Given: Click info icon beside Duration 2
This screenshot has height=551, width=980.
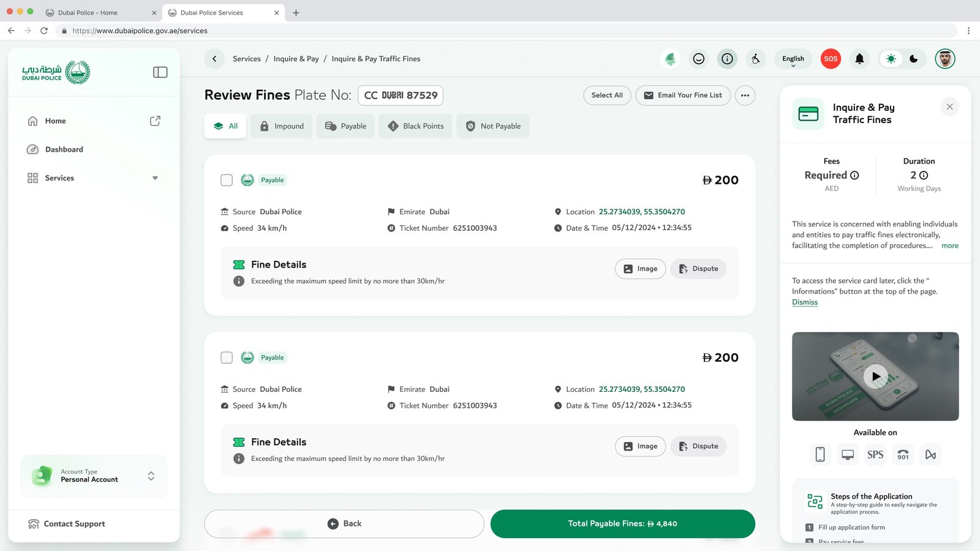Looking at the screenshot, I should click(x=924, y=175).
